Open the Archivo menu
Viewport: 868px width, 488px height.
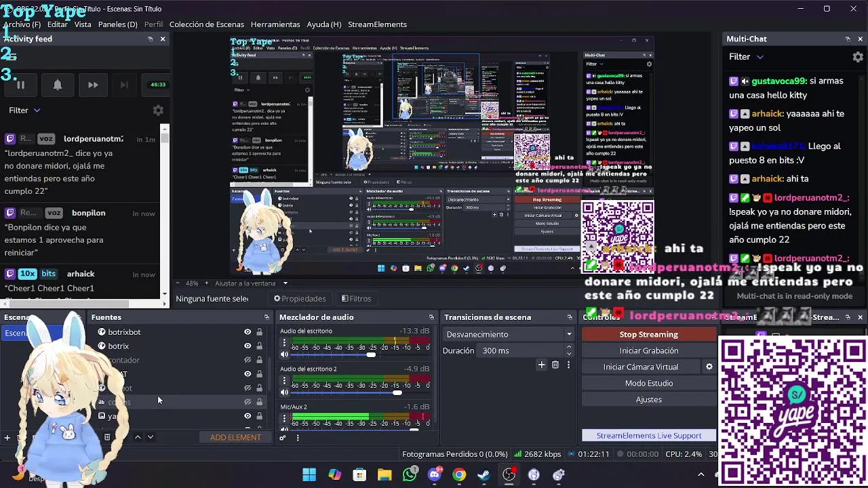[22, 24]
